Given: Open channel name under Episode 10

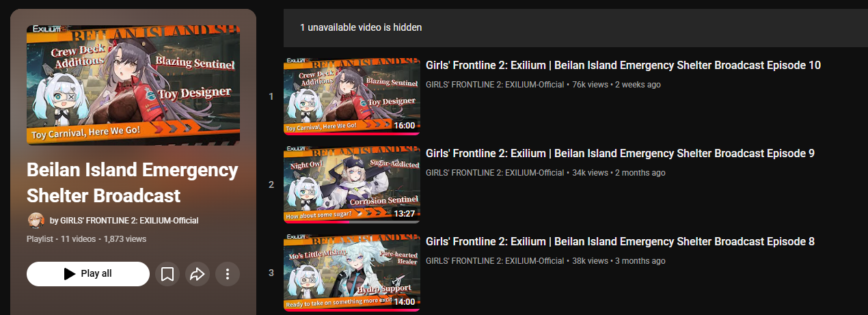Looking at the screenshot, I should point(495,85).
